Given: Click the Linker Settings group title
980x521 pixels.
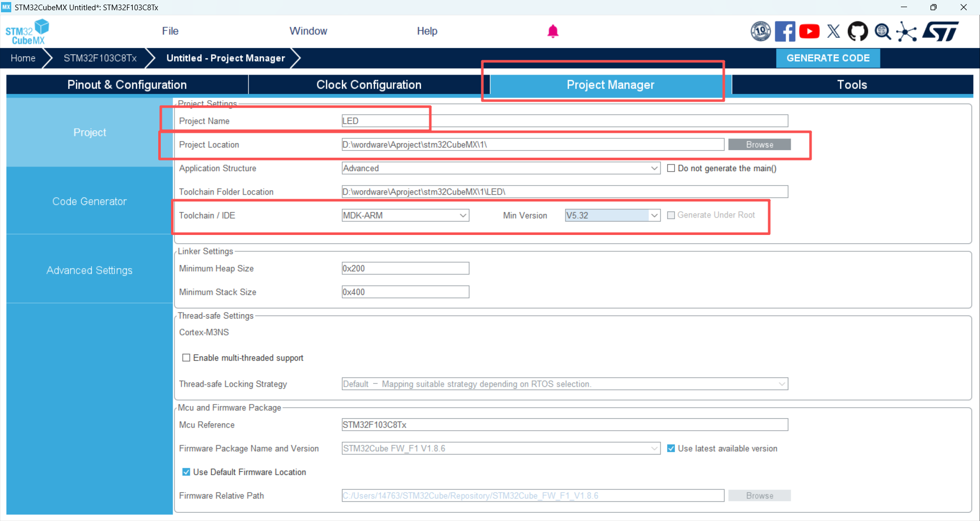Looking at the screenshot, I should tap(205, 251).
